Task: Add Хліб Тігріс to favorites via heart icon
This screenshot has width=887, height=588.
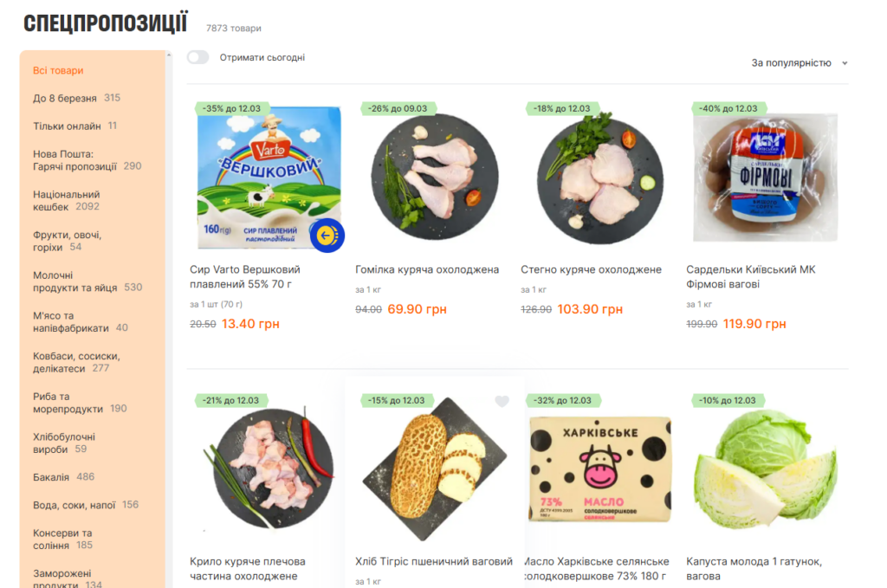Action: point(502,401)
